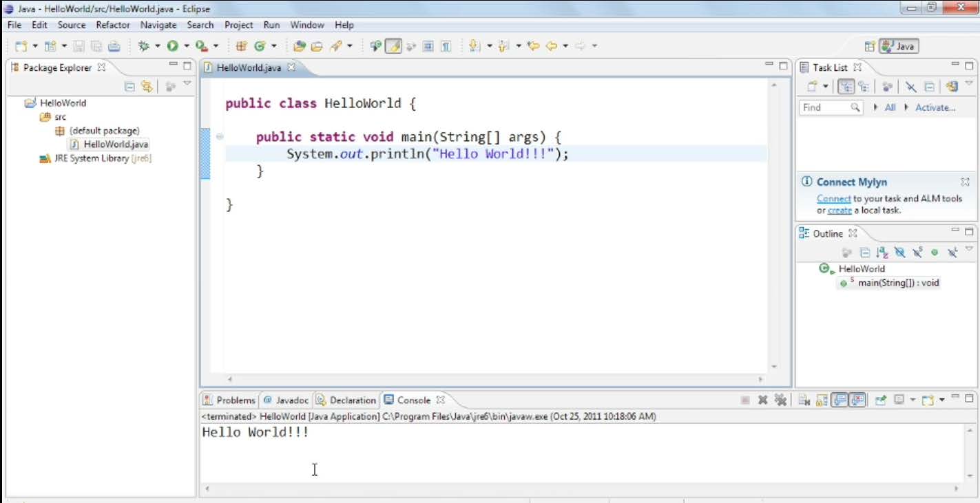Image resolution: width=980 pixels, height=503 pixels.
Task: Click the New Java Class icon
Action: [x=260, y=46]
